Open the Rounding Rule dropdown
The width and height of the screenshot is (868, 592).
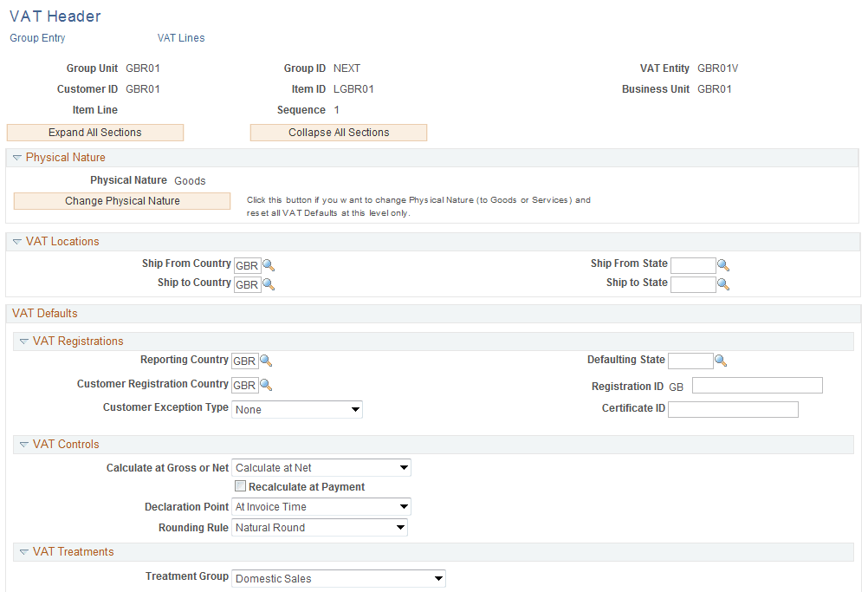pos(320,527)
